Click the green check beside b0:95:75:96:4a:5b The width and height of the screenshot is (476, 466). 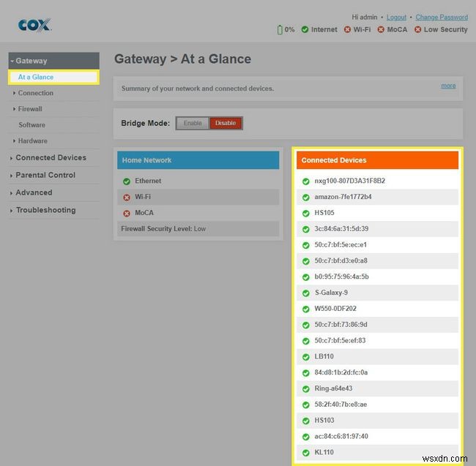305,277
